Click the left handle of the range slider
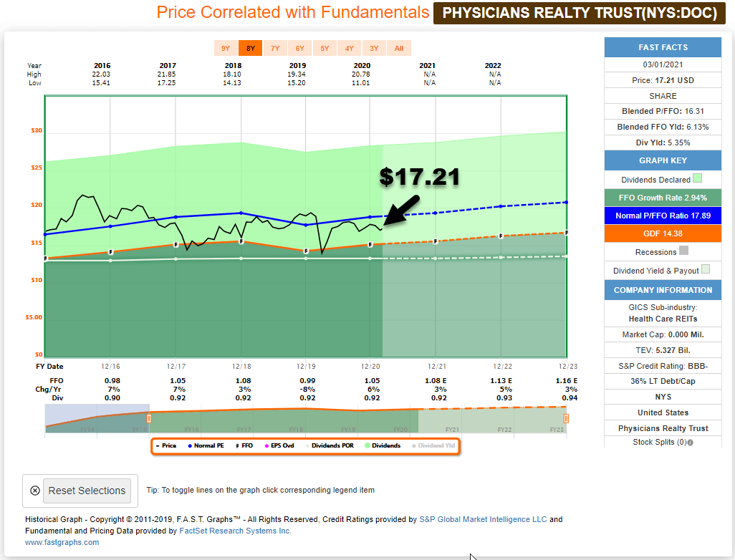Image resolution: width=735 pixels, height=560 pixels. click(x=149, y=418)
